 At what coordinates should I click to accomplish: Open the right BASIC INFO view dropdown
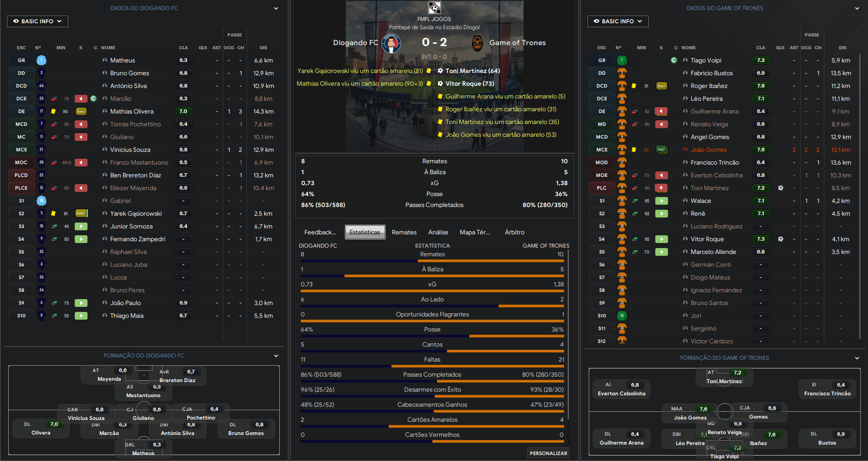pyautogui.click(x=617, y=21)
